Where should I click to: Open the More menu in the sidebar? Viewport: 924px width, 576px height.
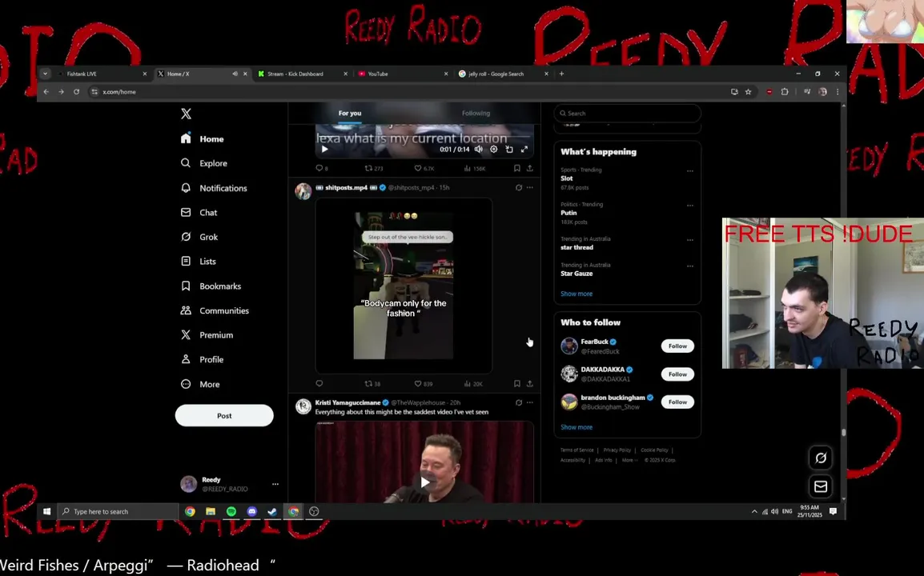200,384
